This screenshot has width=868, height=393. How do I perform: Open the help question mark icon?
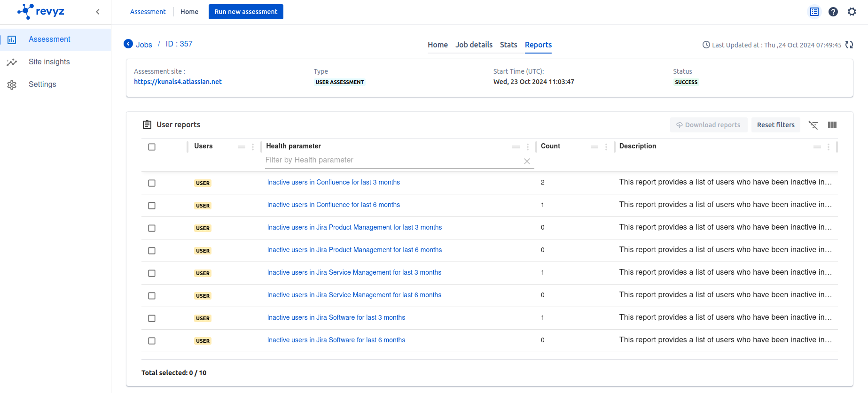[x=833, y=12]
